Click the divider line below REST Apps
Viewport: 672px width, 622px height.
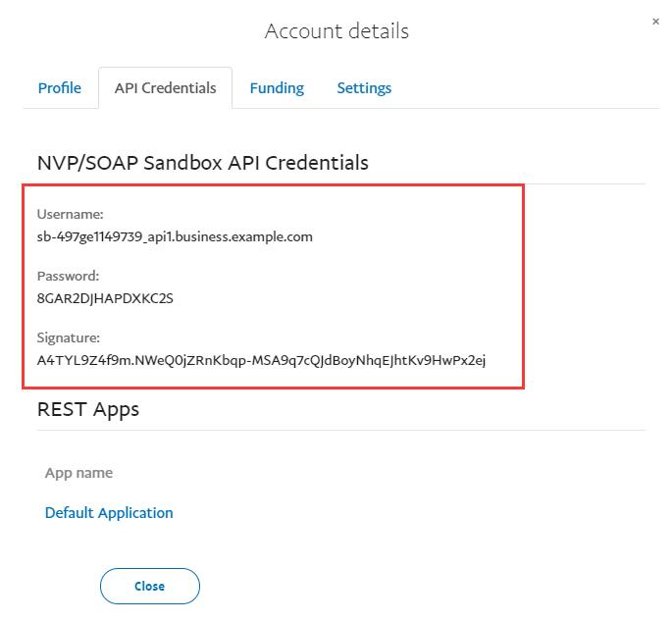392,430
